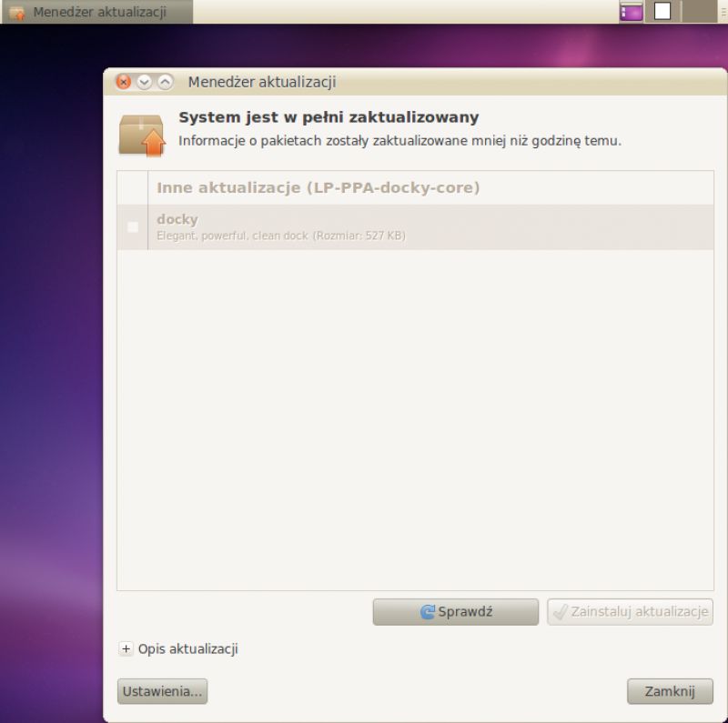Click Menedżer aktualizacji taskbar entry
The image size is (728, 723).
(97, 12)
